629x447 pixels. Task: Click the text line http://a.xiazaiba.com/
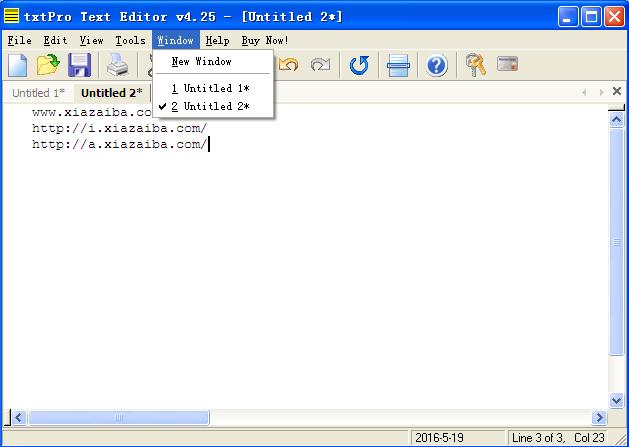(x=120, y=144)
